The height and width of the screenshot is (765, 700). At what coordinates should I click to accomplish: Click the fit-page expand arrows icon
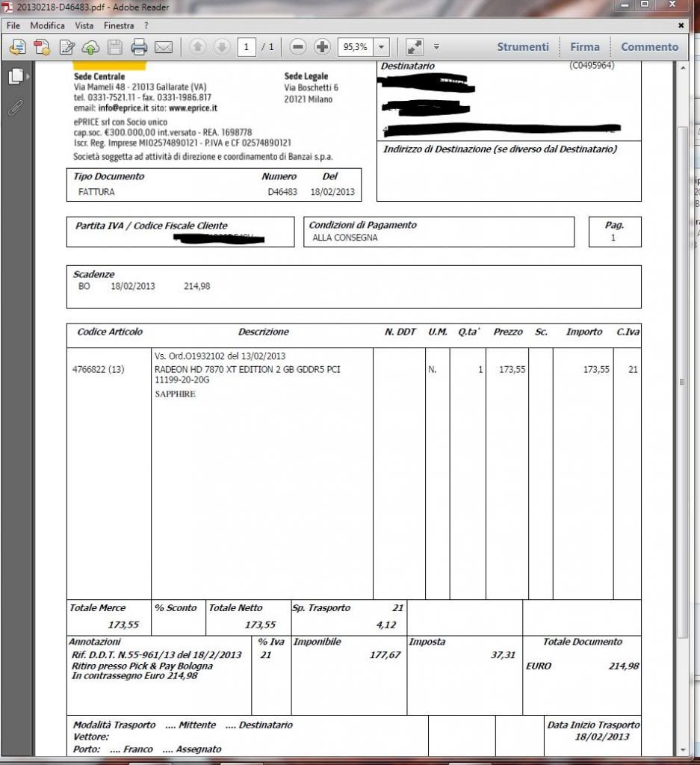pyautogui.click(x=415, y=47)
